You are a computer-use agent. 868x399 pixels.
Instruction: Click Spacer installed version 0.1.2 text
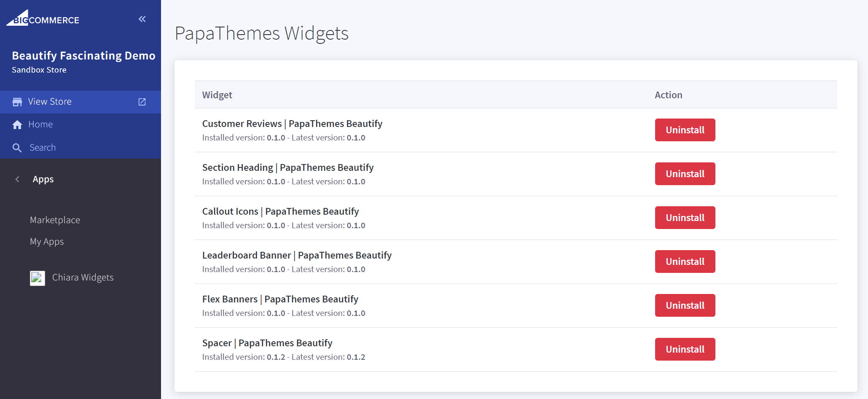(x=244, y=357)
